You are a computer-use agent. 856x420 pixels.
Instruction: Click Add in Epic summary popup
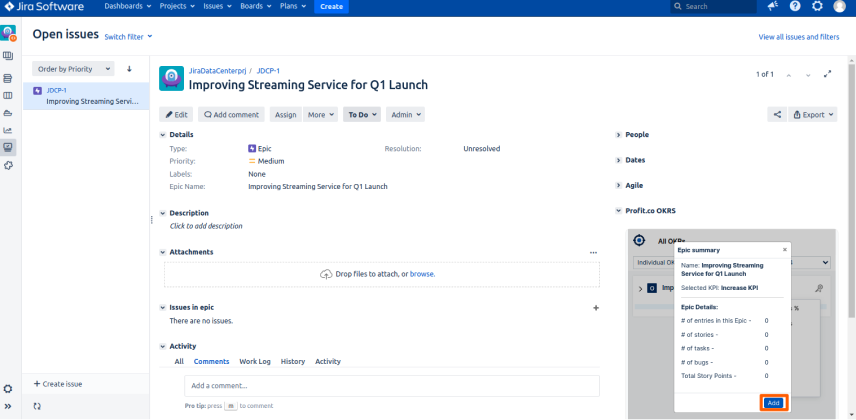coord(774,403)
